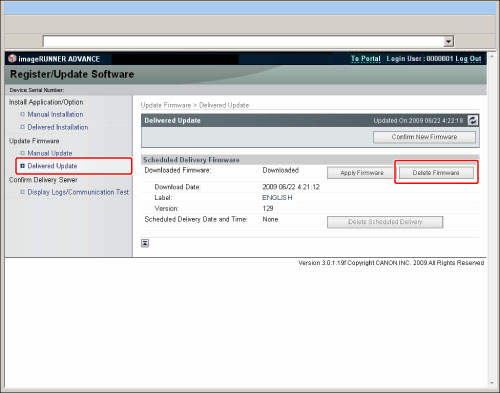Open Display Logs/Communication Test

[x=78, y=192]
